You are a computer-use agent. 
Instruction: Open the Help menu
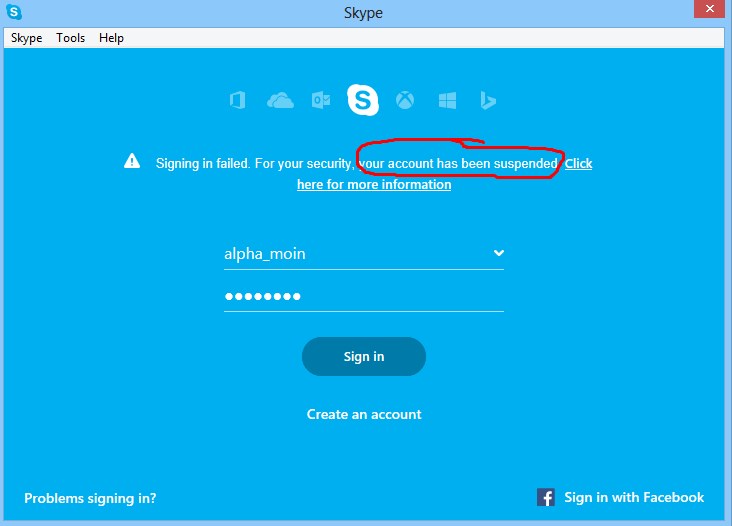tap(111, 38)
